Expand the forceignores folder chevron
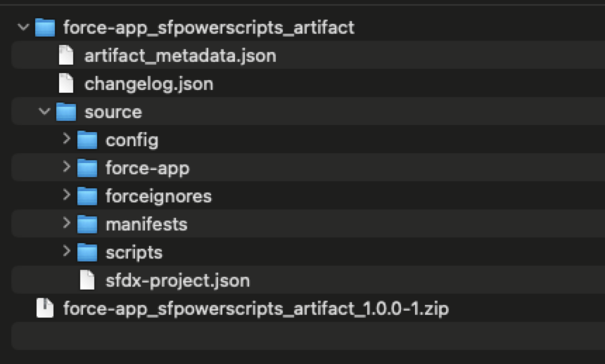 66,196
